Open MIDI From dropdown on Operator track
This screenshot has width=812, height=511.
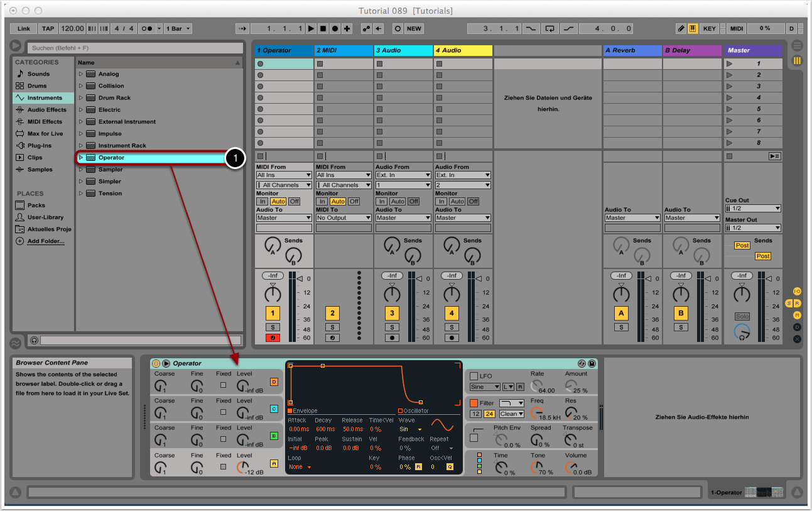tap(284, 175)
